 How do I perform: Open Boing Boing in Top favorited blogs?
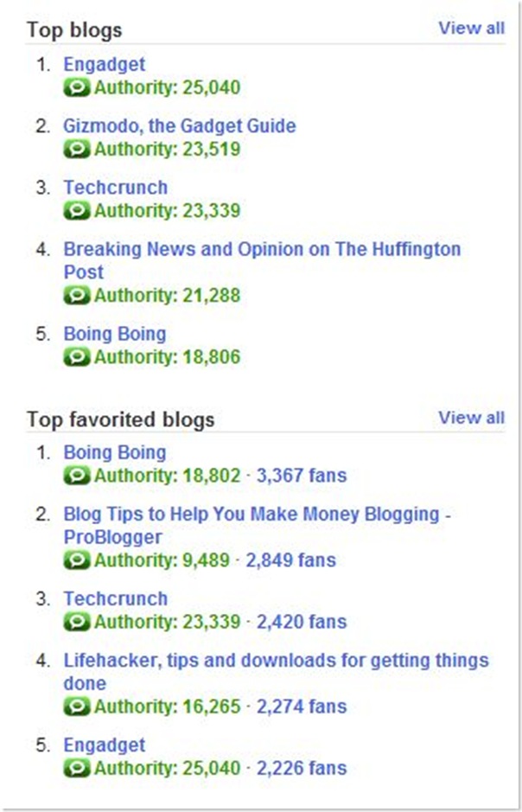click(x=114, y=452)
